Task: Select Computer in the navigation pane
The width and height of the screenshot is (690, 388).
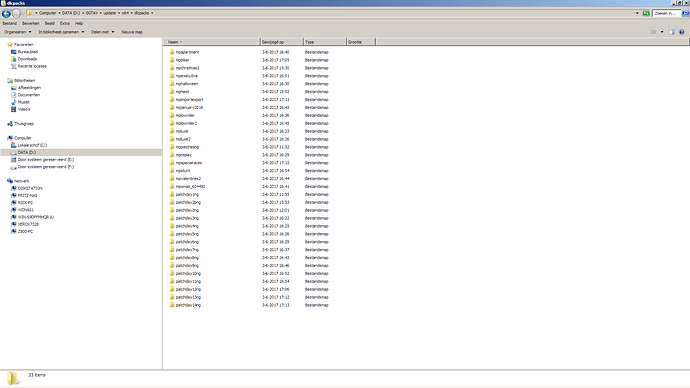Action: (x=22, y=138)
